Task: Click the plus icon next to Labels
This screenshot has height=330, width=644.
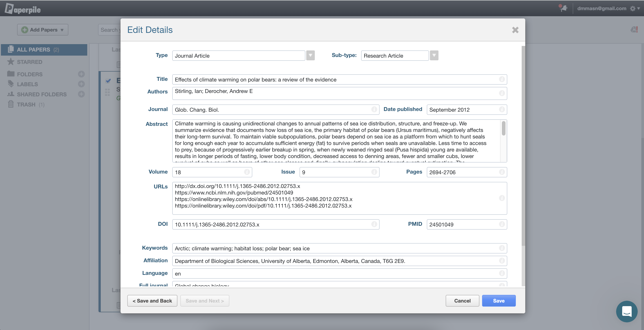Action: tap(81, 84)
